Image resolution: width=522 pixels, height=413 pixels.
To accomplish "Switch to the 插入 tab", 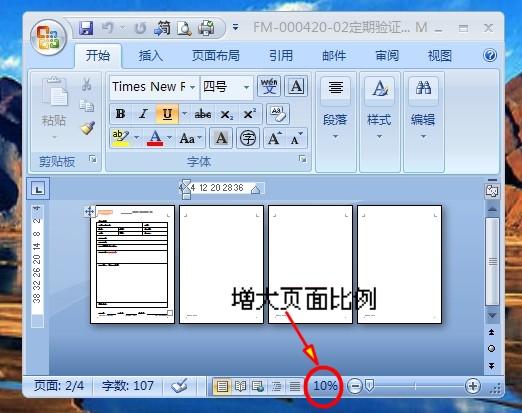I will [x=151, y=55].
